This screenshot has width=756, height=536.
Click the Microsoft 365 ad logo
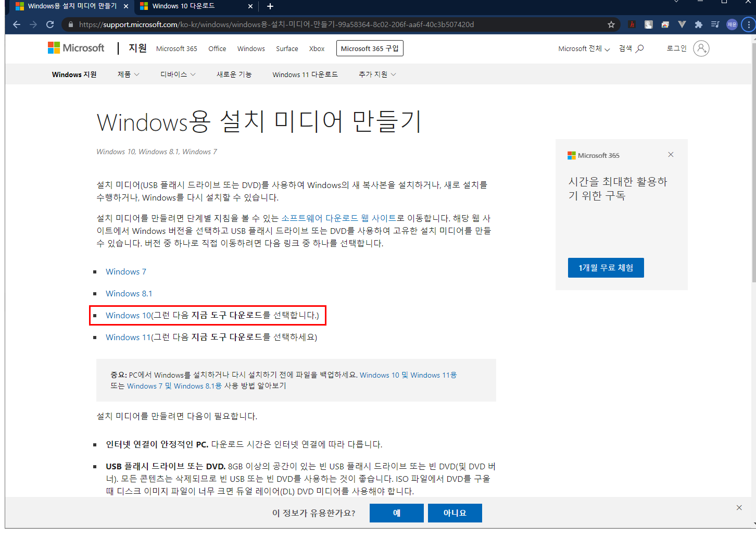[x=594, y=155]
